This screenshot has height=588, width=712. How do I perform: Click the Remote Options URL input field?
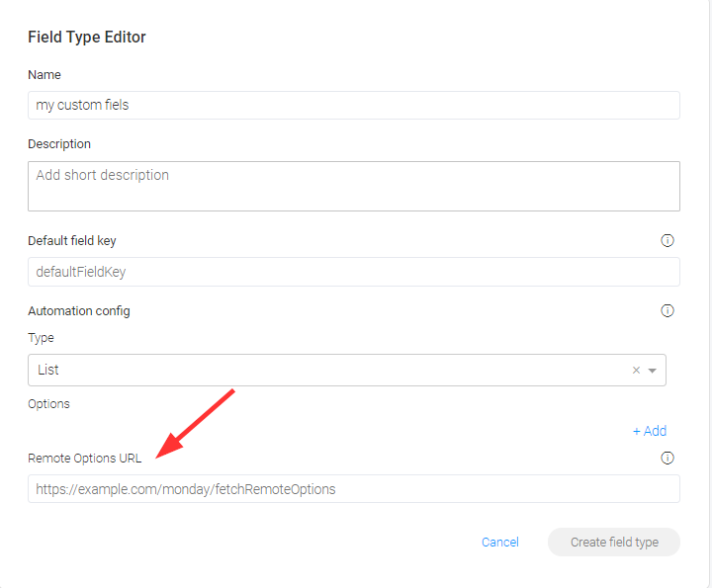pos(354,489)
